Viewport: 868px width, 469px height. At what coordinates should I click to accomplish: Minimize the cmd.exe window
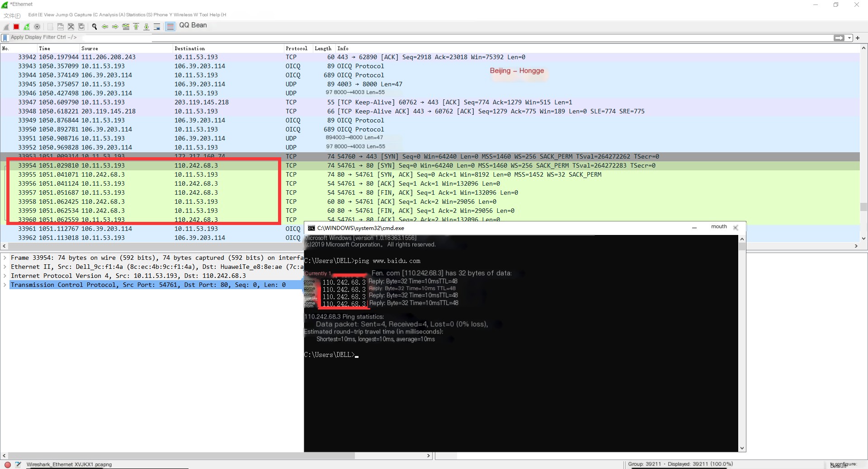(x=694, y=228)
